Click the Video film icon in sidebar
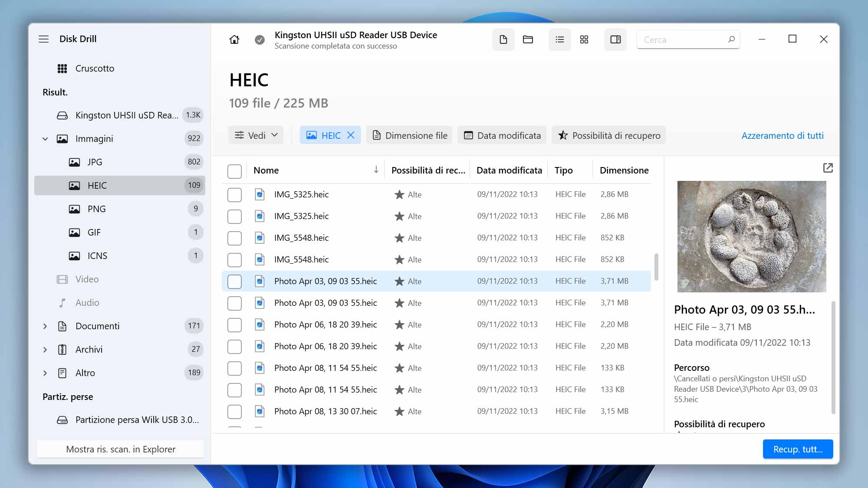Viewport: 868px width, 488px height. click(62, 279)
